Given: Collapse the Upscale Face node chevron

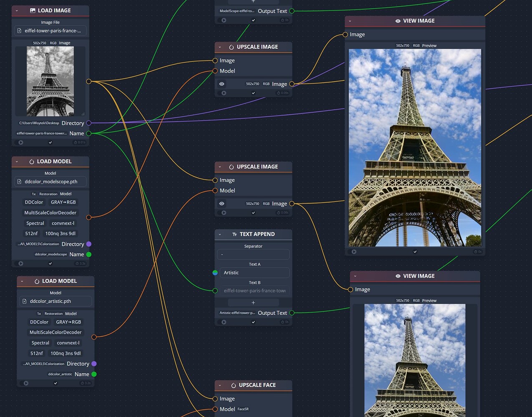Looking at the screenshot, I should [x=220, y=385].
